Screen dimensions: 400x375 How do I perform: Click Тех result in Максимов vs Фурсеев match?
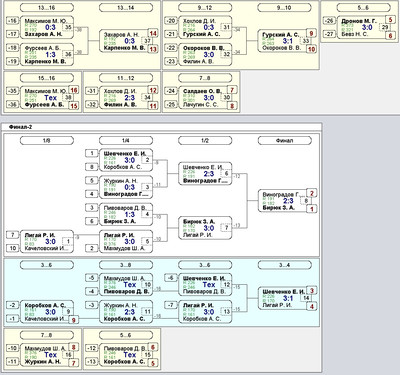pyautogui.click(x=51, y=98)
